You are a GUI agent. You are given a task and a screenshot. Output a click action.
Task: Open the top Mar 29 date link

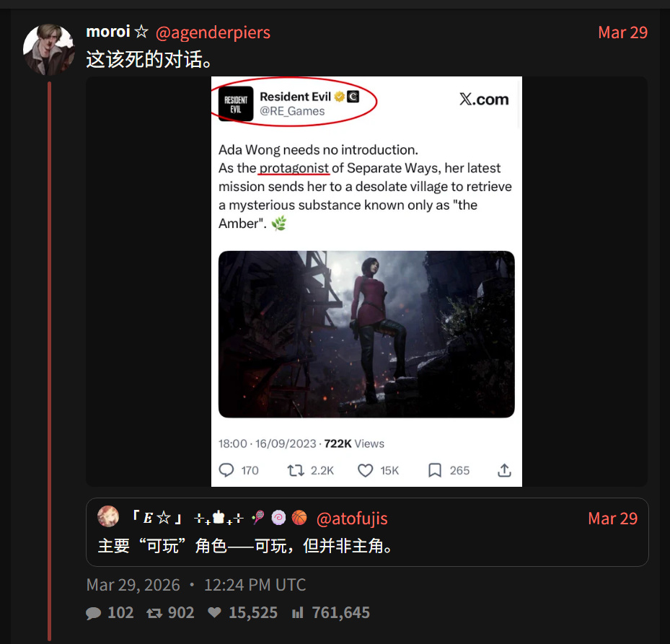point(622,32)
